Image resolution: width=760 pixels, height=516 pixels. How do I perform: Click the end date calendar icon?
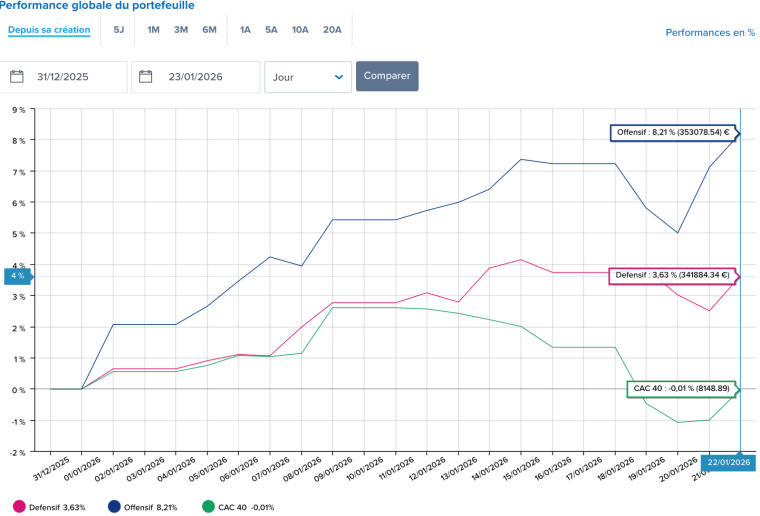point(146,77)
